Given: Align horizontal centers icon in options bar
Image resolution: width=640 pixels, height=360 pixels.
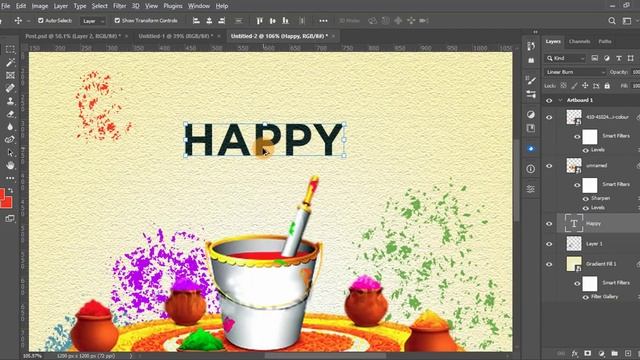Looking at the screenshot, I should [209, 20].
